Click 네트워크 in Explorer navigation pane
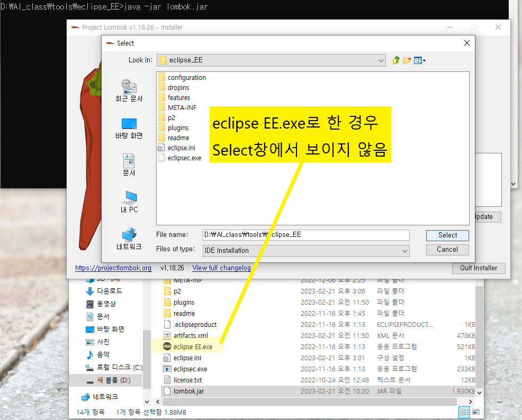This screenshot has height=420, width=522. [x=100, y=397]
